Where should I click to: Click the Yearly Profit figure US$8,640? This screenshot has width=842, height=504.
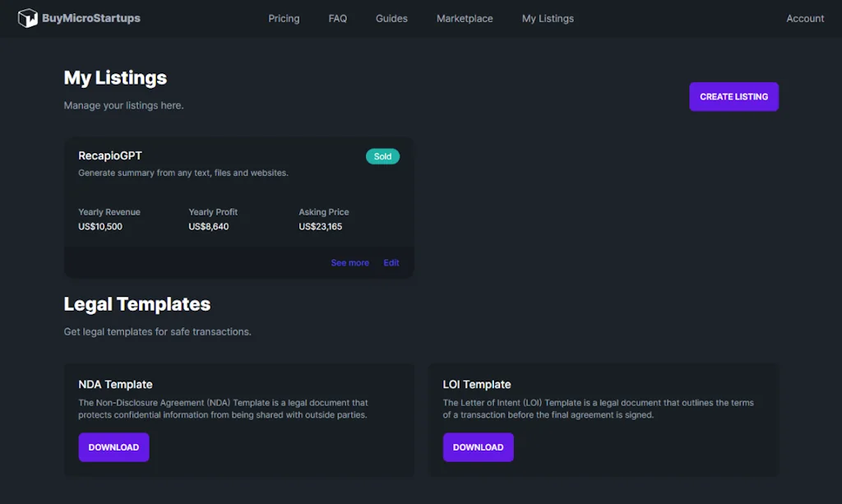pyautogui.click(x=209, y=226)
